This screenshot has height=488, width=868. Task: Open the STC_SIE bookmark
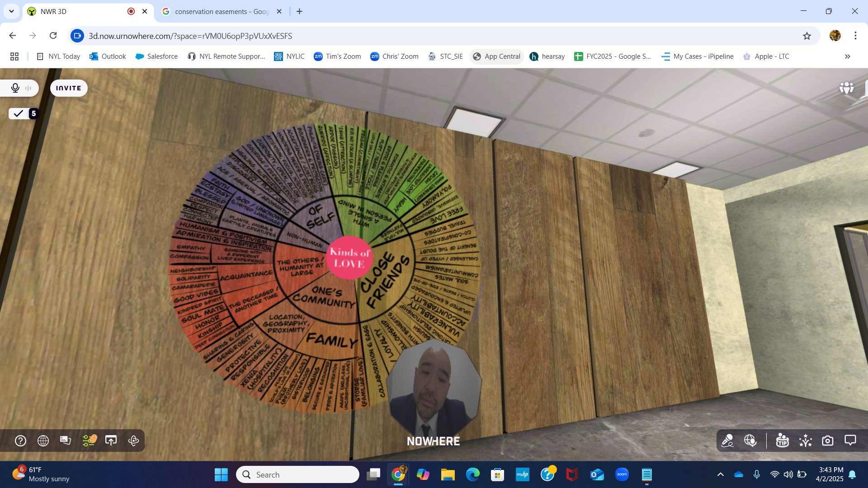click(x=446, y=56)
